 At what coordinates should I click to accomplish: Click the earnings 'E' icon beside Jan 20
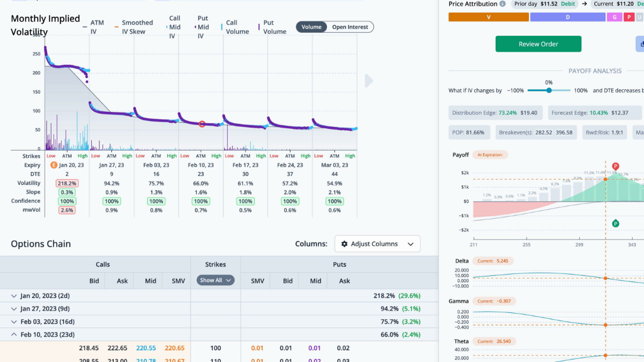pyautogui.click(x=53, y=165)
